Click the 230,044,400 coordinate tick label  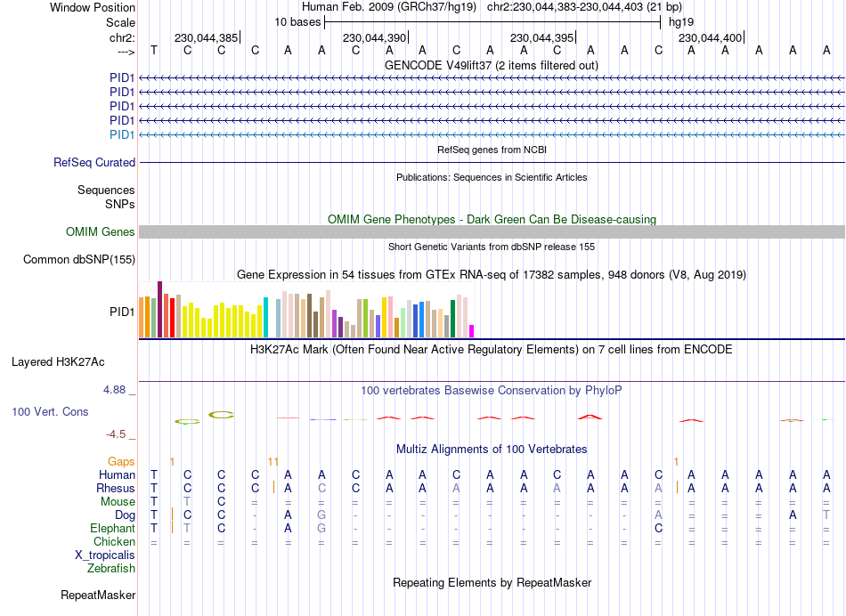[710, 37]
